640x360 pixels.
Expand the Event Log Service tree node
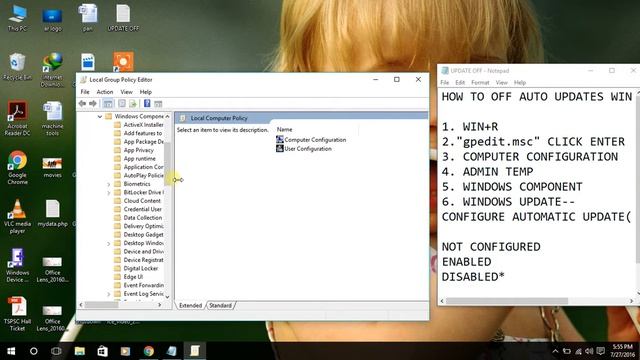[109, 294]
